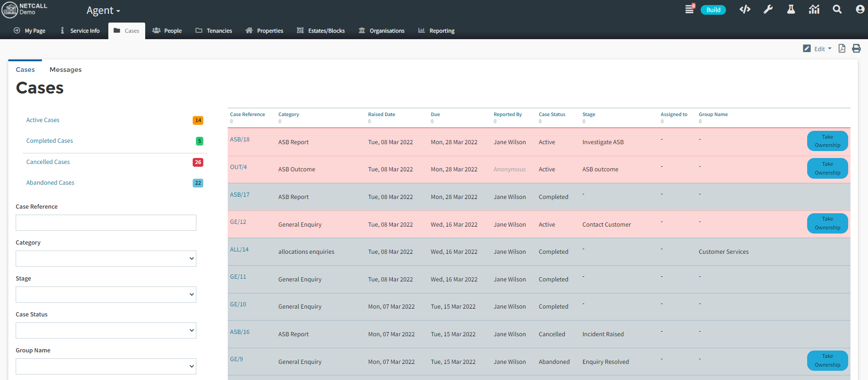Open the user profile icon
This screenshot has height=380, width=868.
860,10
